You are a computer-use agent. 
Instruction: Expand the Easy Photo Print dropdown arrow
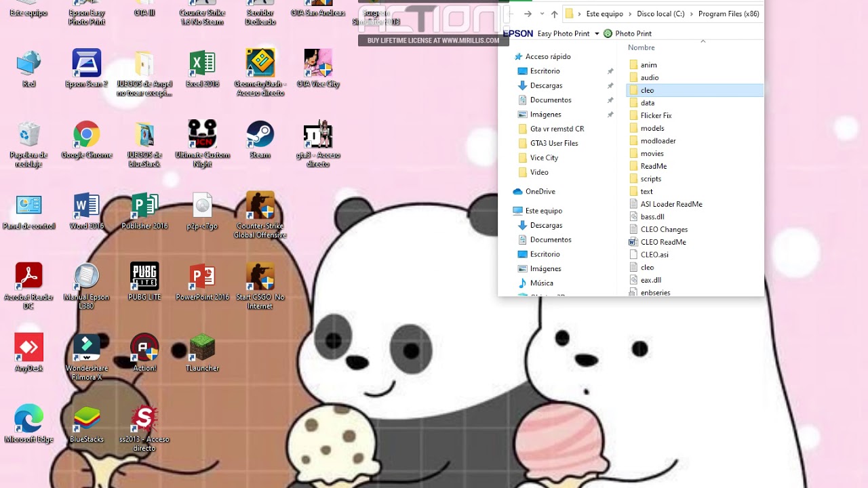click(597, 34)
